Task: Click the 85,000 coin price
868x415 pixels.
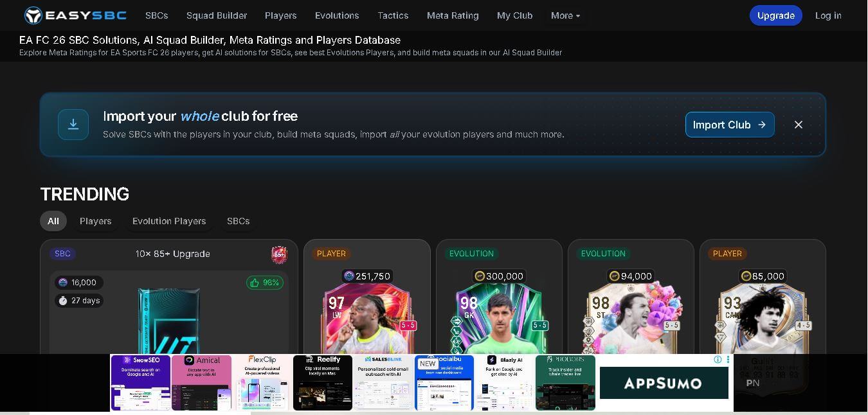Action: click(x=763, y=276)
